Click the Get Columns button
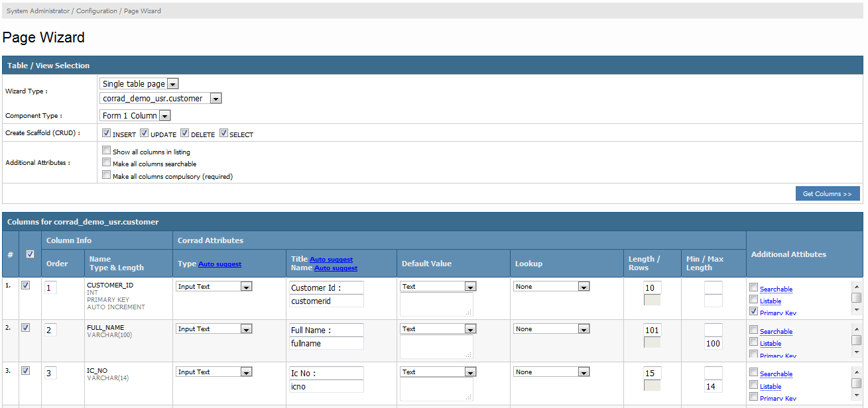868x408 pixels. [x=827, y=193]
